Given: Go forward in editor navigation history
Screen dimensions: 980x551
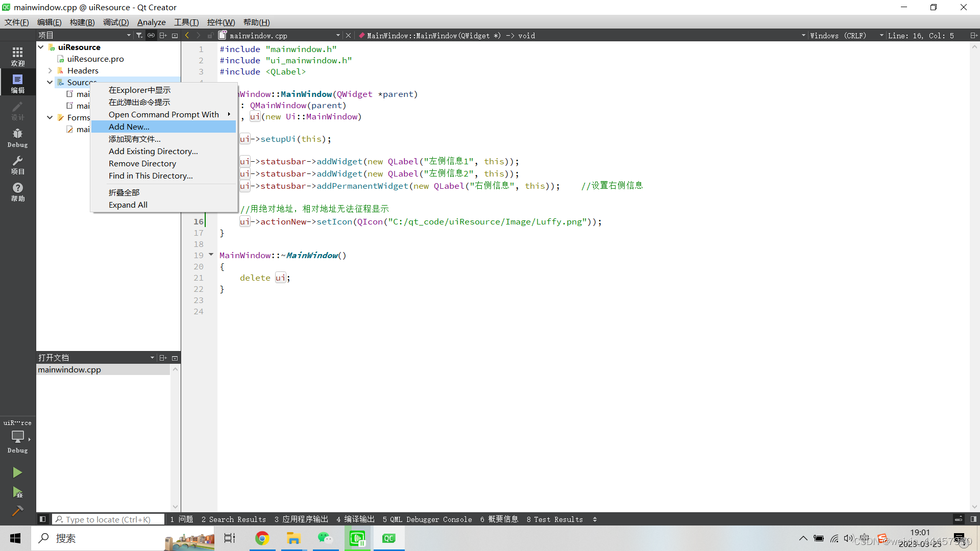Looking at the screenshot, I should point(199,35).
